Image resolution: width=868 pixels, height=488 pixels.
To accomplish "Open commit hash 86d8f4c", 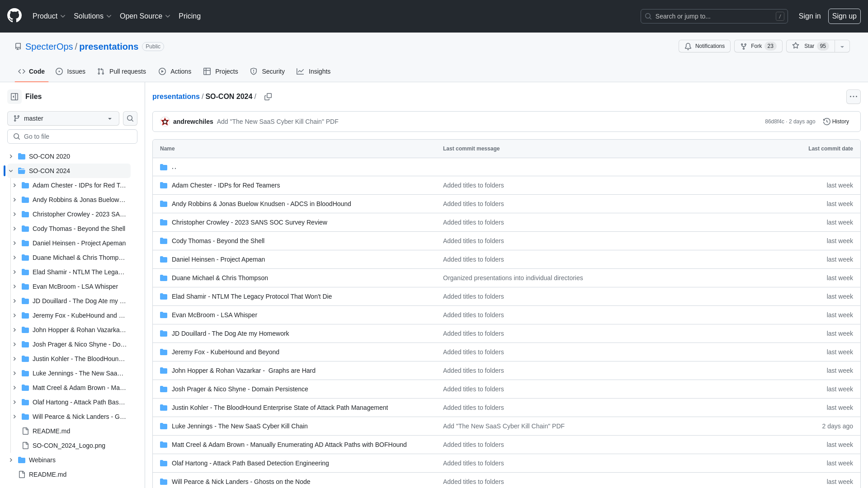I will pyautogui.click(x=774, y=122).
